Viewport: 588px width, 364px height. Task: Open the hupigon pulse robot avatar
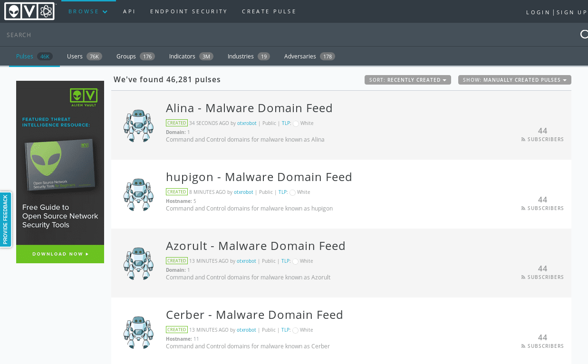138,195
